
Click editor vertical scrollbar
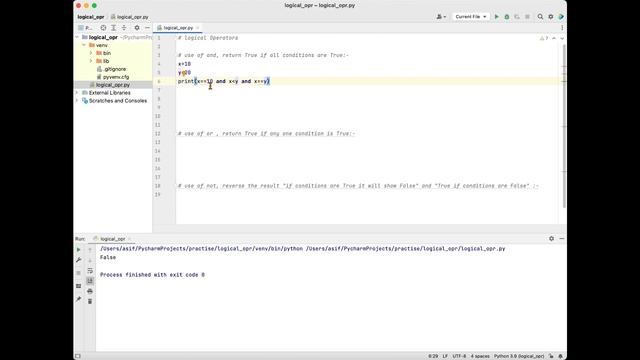[x=564, y=127]
